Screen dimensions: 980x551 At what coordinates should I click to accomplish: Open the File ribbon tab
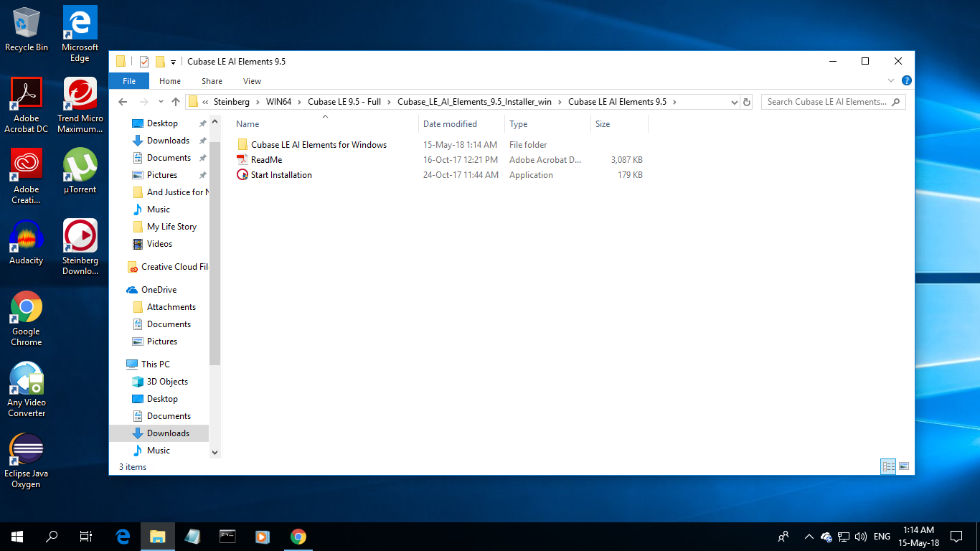pos(129,81)
